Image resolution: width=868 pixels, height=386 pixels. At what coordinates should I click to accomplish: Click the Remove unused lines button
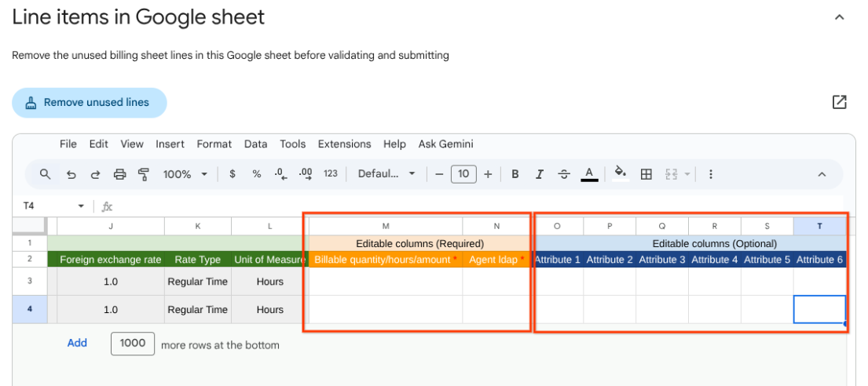pyautogui.click(x=89, y=102)
